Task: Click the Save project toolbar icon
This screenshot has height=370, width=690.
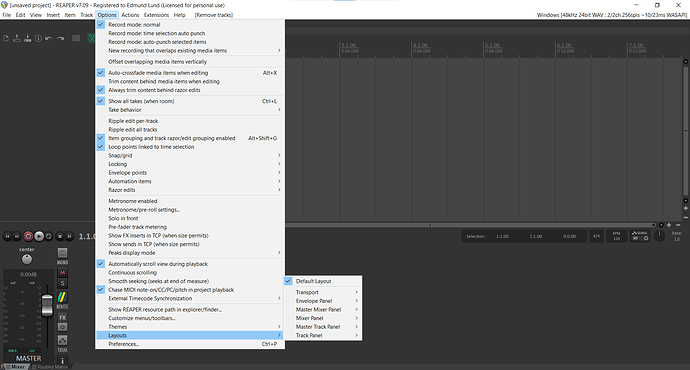Action: point(27,38)
